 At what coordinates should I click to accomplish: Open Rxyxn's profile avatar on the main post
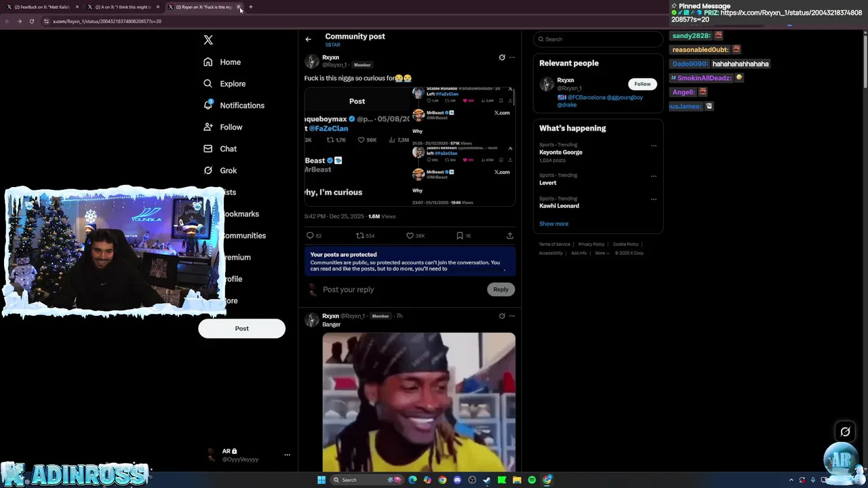pyautogui.click(x=312, y=62)
